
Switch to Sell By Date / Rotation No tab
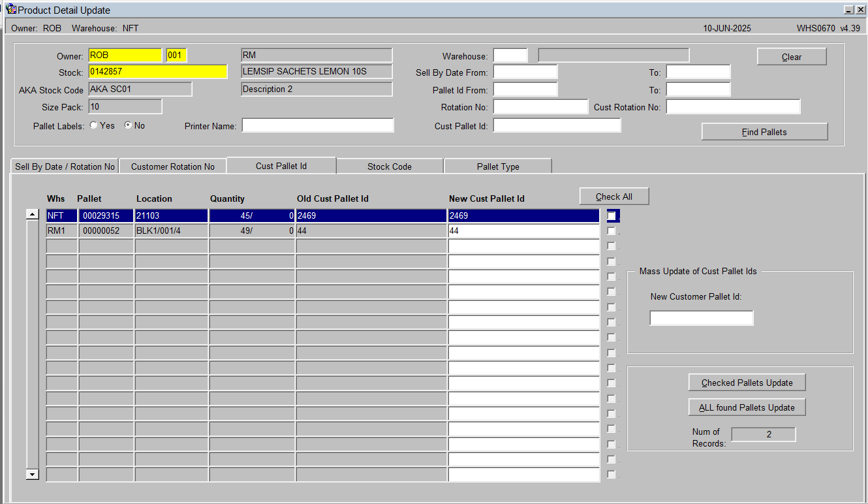(65, 166)
